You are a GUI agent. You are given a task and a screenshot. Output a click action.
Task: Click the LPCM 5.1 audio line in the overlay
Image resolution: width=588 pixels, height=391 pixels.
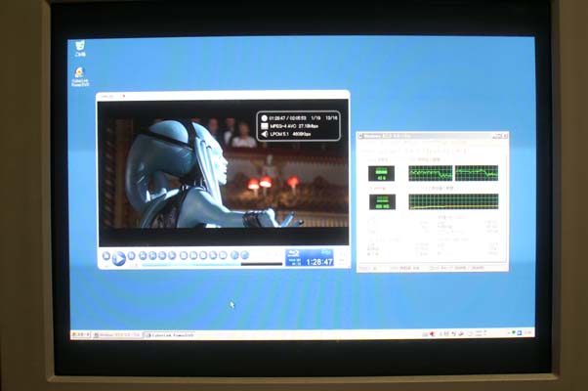[290, 134]
